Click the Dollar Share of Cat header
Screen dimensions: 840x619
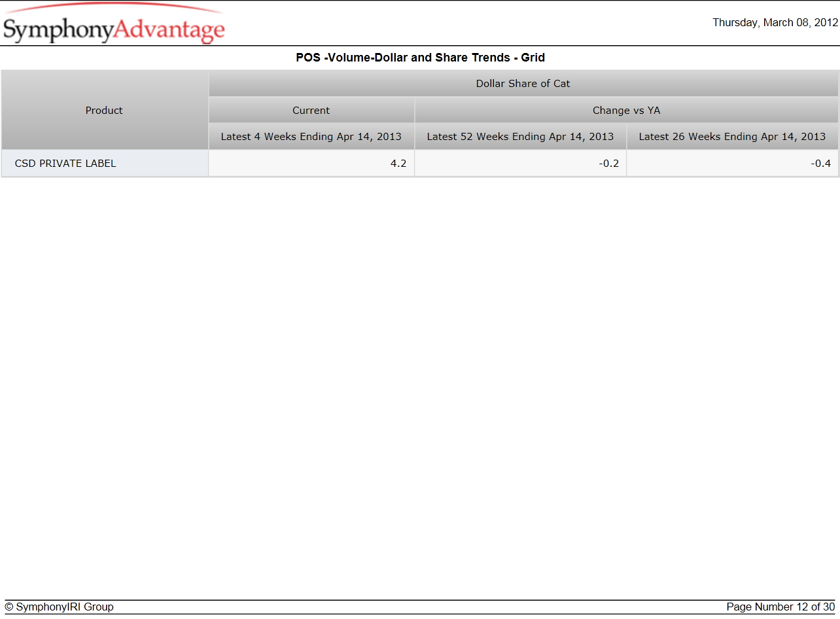[x=523, y=84]
